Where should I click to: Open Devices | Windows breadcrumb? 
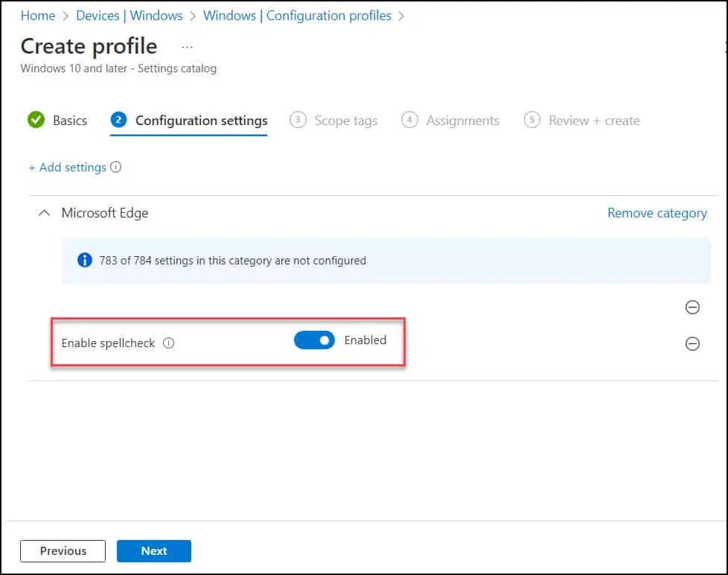[x=129, y=16]
